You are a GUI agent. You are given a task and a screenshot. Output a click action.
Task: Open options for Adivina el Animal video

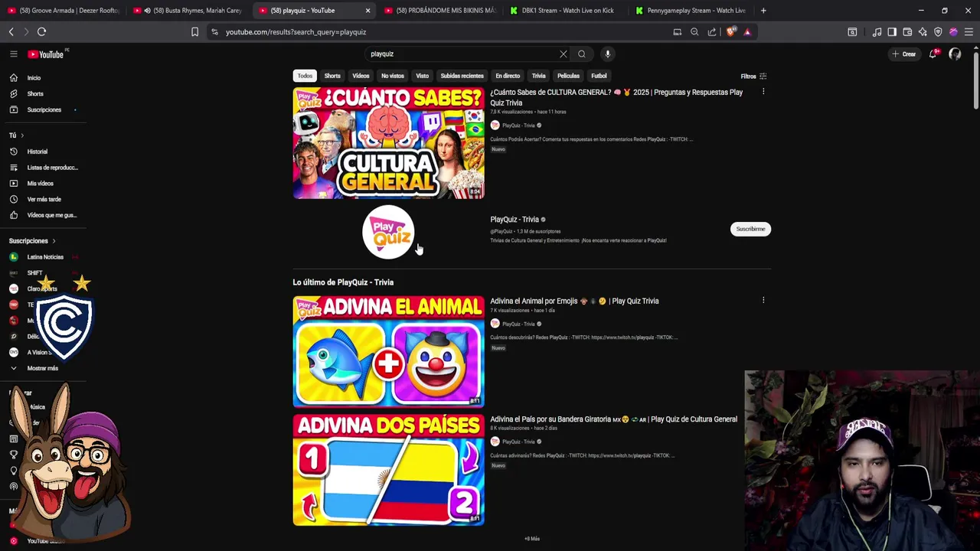(x=763, y=300)
